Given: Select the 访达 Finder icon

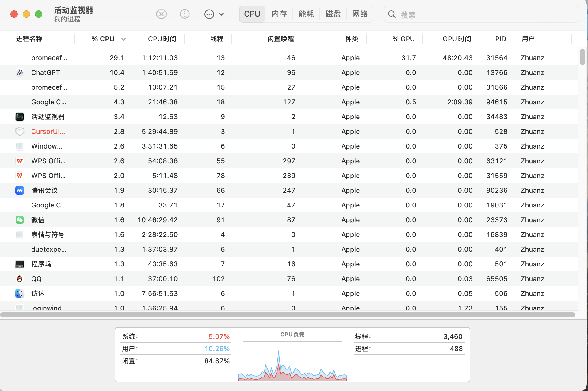Looking at the screenshot, I should click(x=20, y=293).
